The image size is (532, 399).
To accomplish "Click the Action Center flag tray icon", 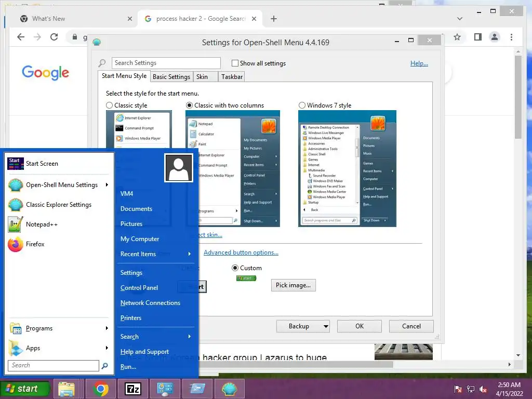I will 458,389.
